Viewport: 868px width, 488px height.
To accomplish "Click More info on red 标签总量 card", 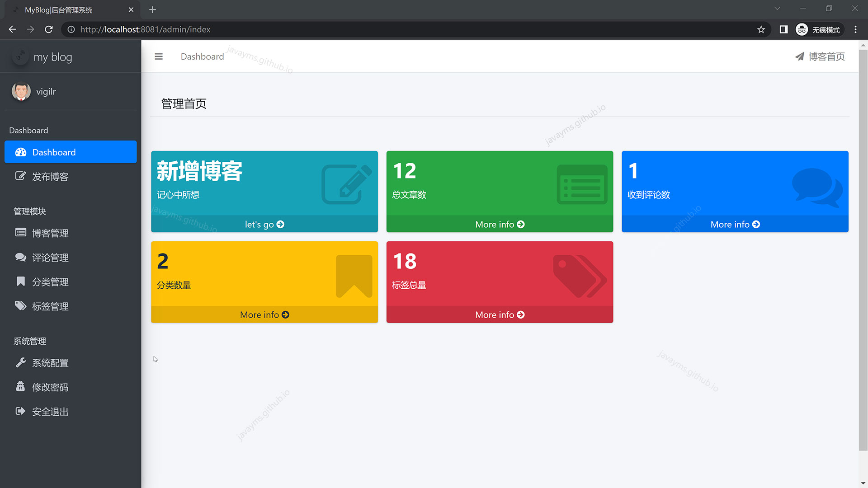I will point(500,314).
